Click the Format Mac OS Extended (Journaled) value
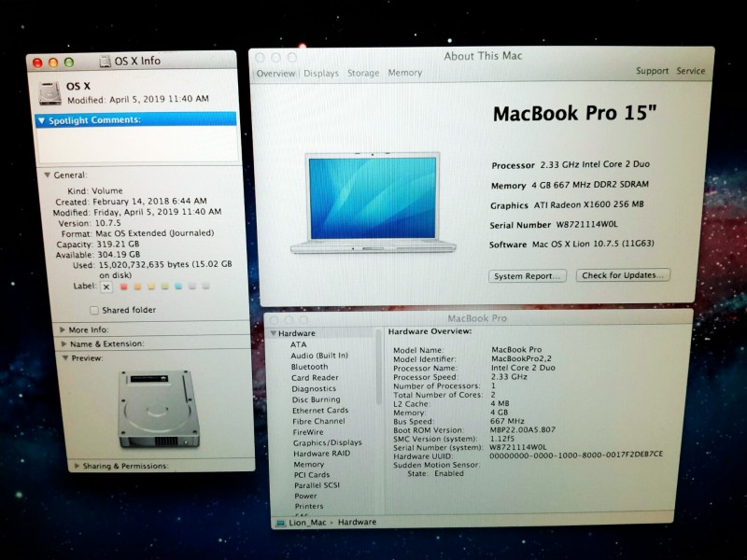Screen dimensions: 747x560 [x=155, y=233]
